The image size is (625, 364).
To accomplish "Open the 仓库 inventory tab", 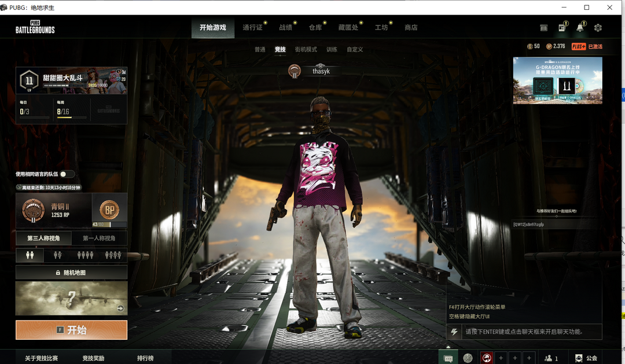I will pyautogui.click(x=315, y=28).
